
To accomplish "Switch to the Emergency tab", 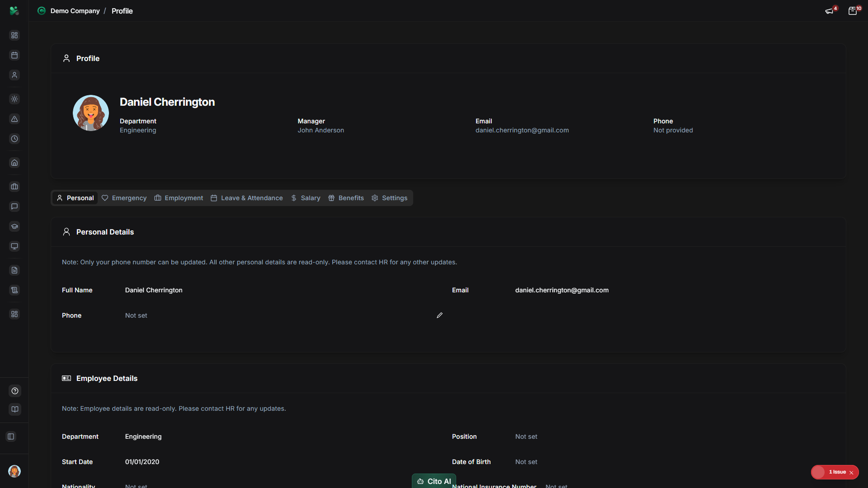I will pyautogui.click(x=124, y=198).
